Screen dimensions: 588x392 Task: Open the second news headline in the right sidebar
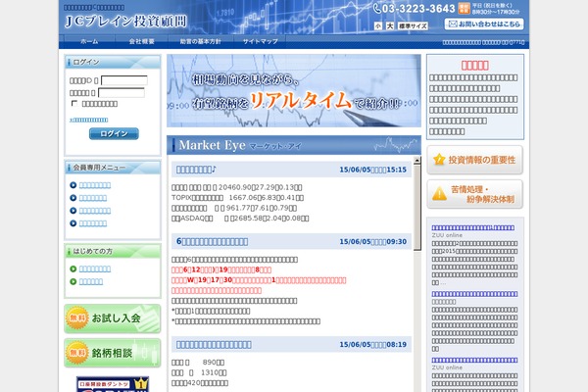pyautogui.click(x=474, y=294)
